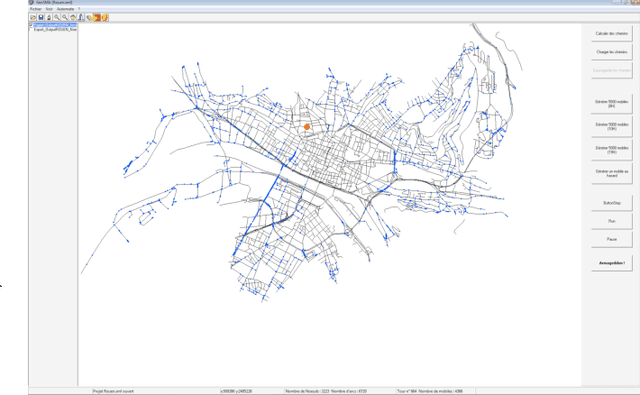The image size is (640, 395).
Task: Click the Charger les chemins button
Action: point(611,52)
